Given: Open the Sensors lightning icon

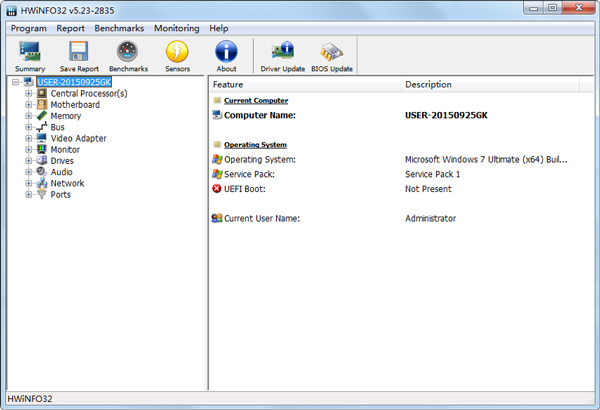Looking at the screenshot, I should click(x=177, y=51).
